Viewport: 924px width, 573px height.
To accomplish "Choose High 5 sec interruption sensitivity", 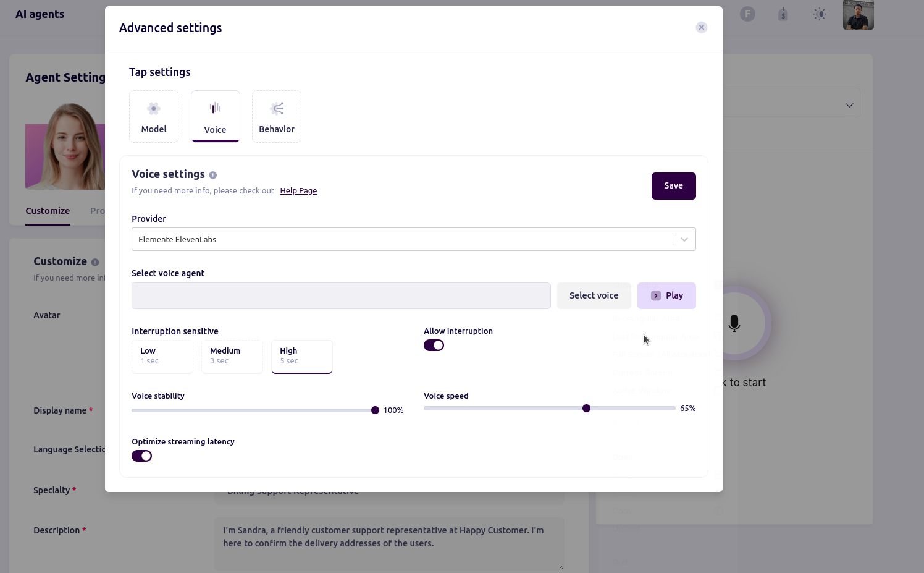I will tap(302, 357).
